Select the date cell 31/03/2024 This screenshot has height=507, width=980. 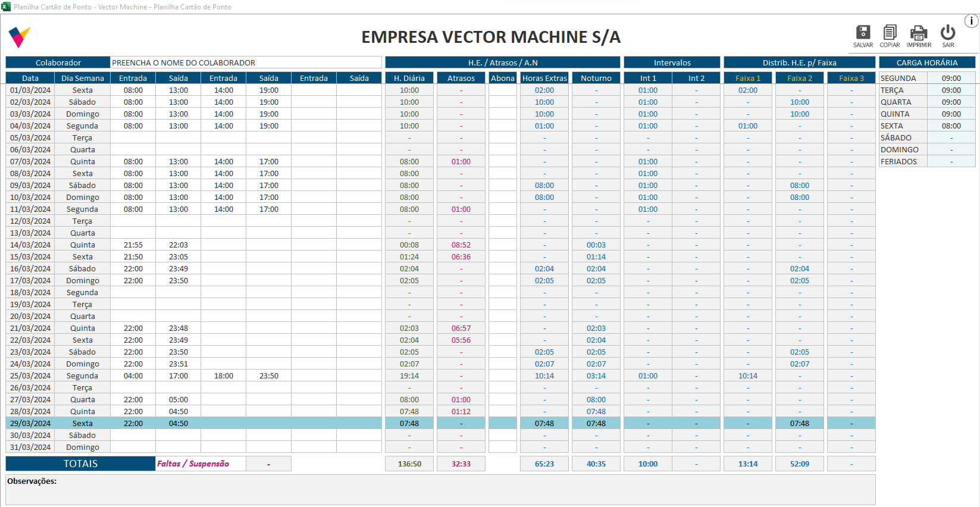click(x=30, y=447)
